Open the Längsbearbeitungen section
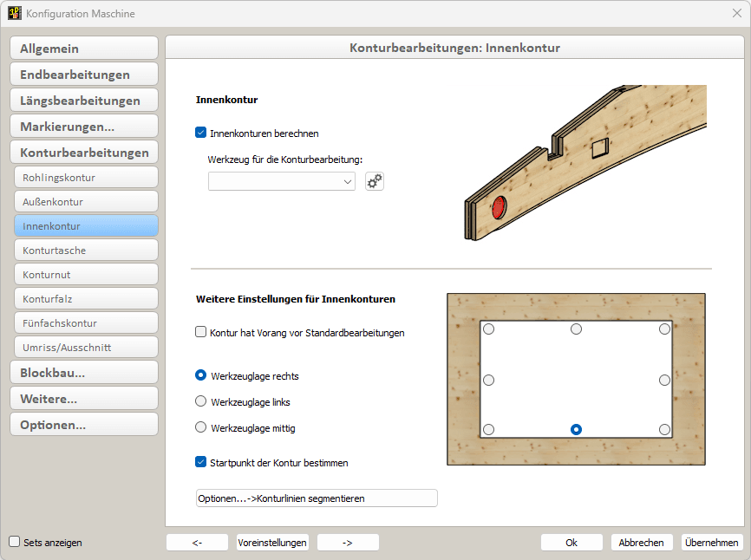The height and width of the screenshot is (560, 751). (x=84, y=101)
